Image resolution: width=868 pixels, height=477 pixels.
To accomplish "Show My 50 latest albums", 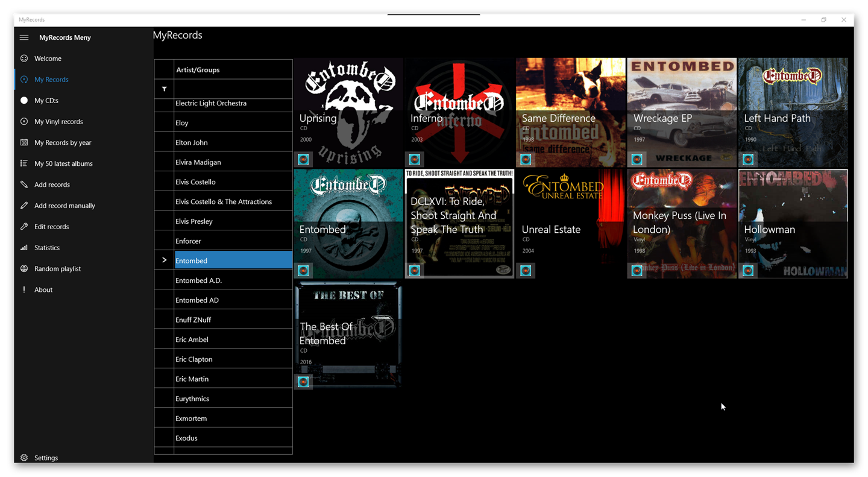I will 63,164.
